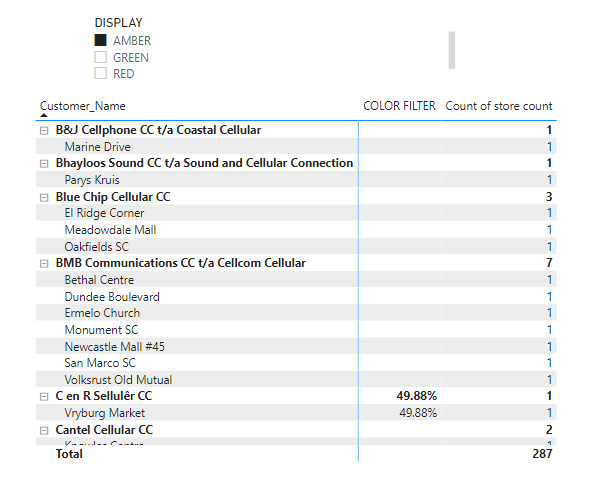Select the Dundee Boulevard row
596x504 pixels.
coord(296,296)
